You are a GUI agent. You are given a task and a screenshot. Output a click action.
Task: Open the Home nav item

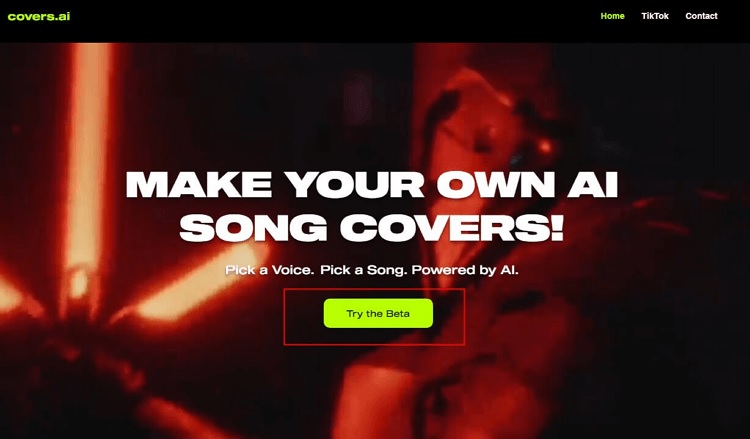point(612,16)
